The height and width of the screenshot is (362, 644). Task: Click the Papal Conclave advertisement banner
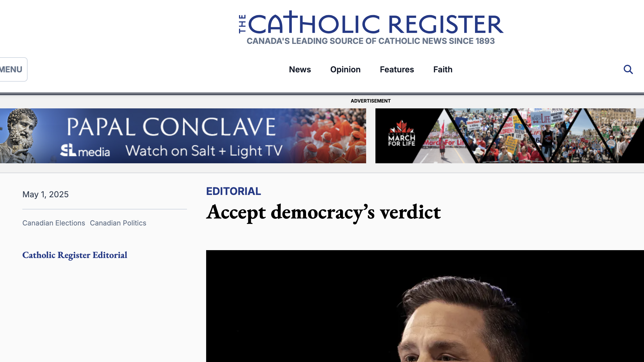pyautogui.click(x=183, y=136)
